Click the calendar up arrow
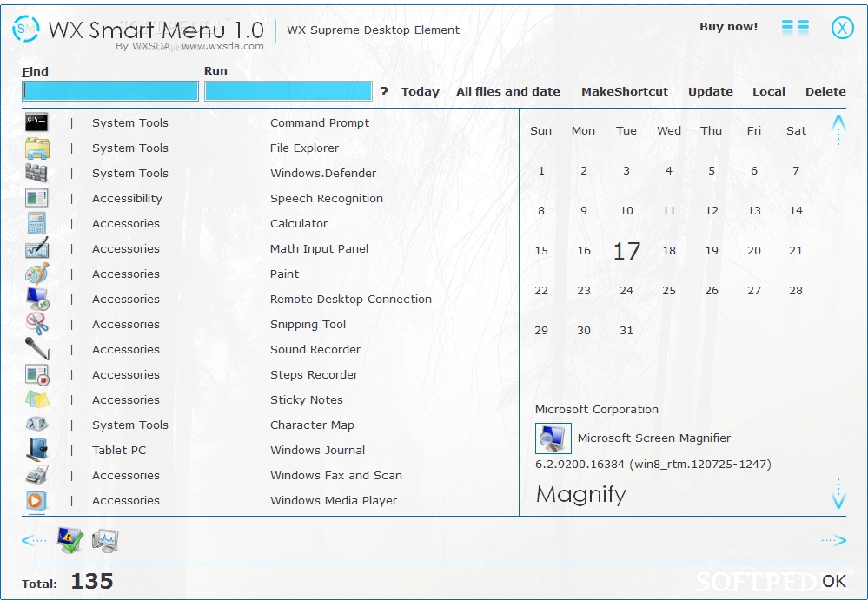The width and height of the screenshot is (868, 600). (838, 129)
